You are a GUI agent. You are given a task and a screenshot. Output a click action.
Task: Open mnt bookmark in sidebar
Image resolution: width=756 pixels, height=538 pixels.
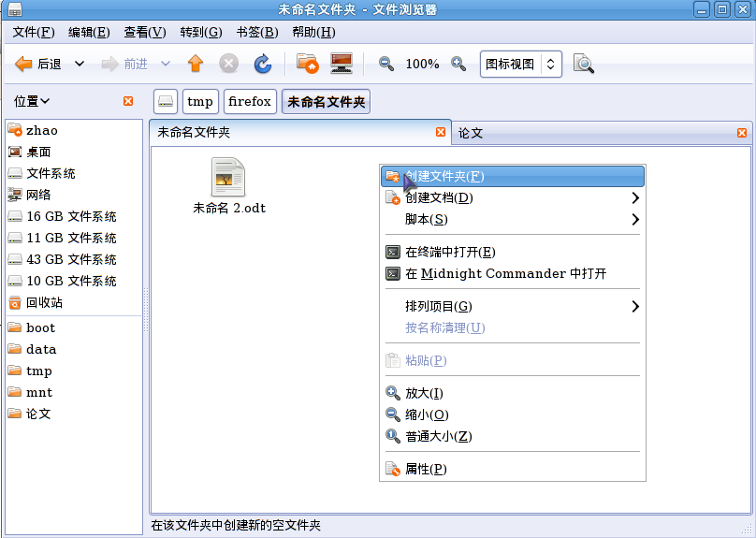[75, 392]
